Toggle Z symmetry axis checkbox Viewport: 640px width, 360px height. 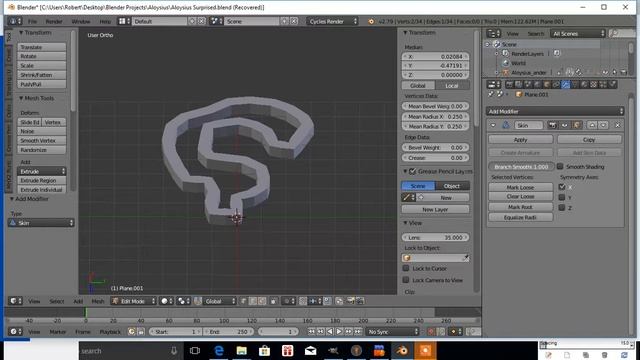pos(562,207)
